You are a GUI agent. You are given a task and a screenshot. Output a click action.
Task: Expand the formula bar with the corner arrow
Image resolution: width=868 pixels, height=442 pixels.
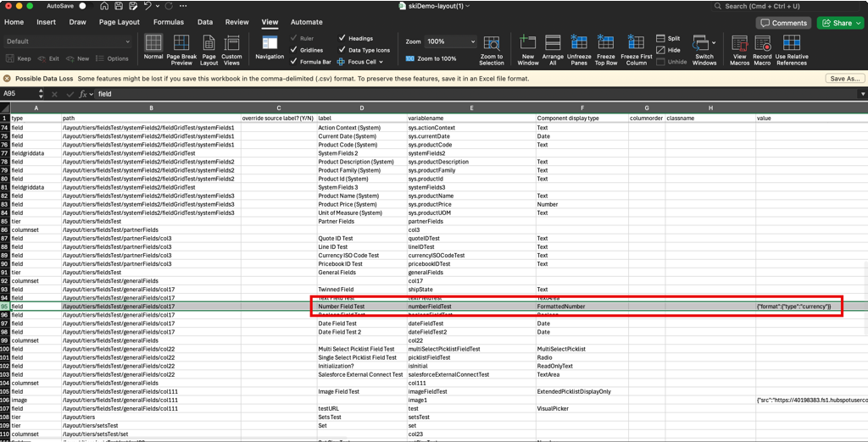point(862,94)
